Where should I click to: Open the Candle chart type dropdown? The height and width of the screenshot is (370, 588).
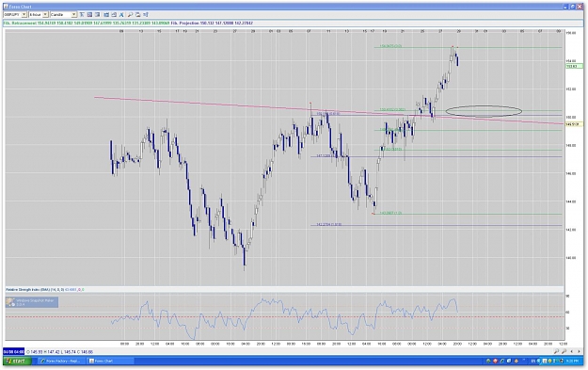coord(63,14)
